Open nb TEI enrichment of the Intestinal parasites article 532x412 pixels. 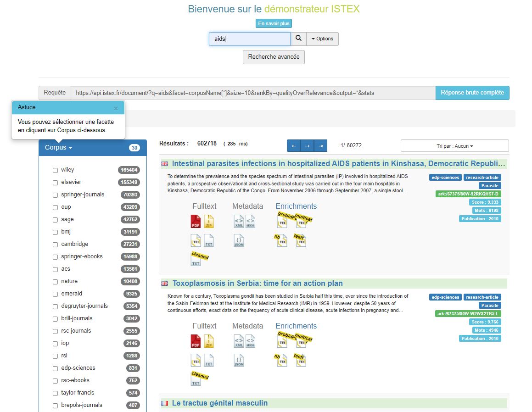pyautogui.click(x=282, y=240)
